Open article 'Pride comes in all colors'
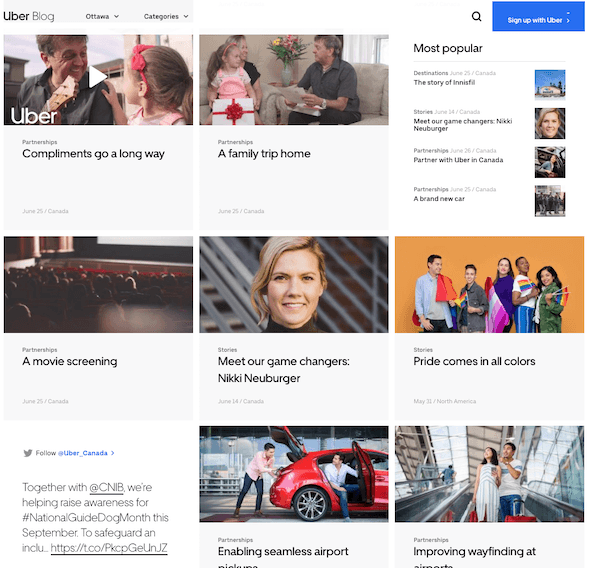This screenshot has height=568, width=594. [x=474, y=361]
